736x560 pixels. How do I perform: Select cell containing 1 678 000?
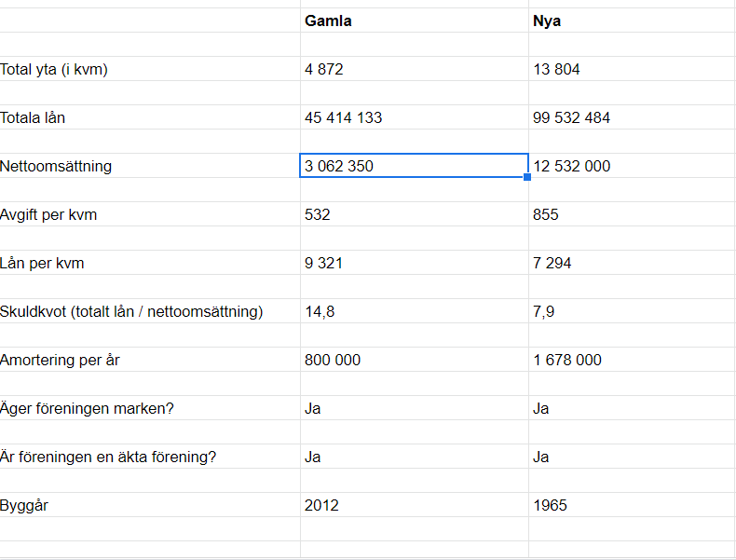point(632,360)
